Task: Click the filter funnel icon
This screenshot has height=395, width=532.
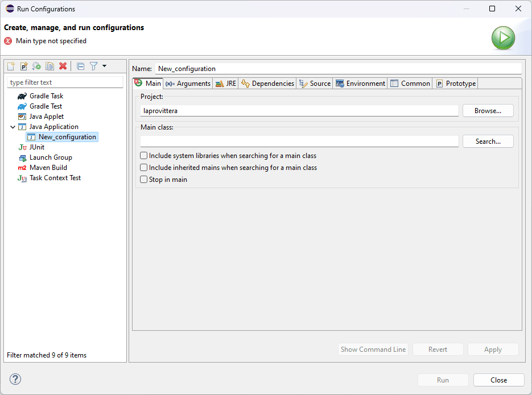Action: point(94,66)
